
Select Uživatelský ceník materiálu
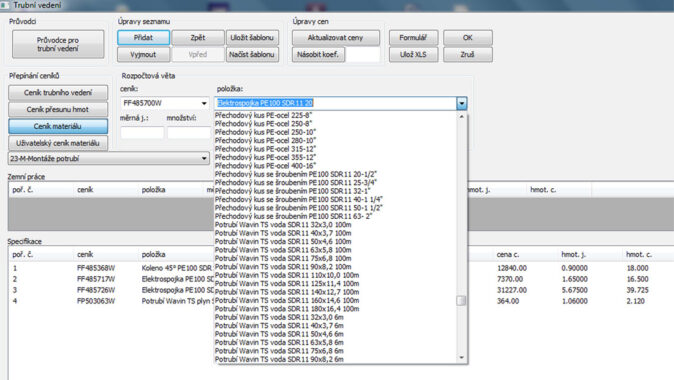click(x=58, y=143)
